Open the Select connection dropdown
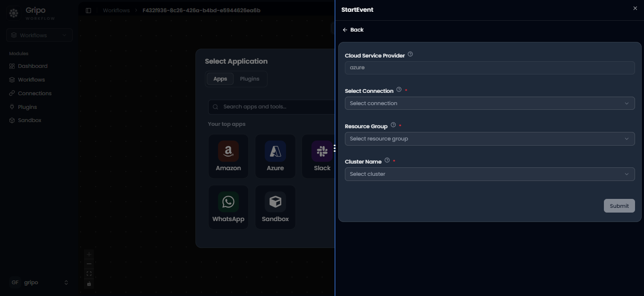Image resolution: width=644 pixels, height=296 pixels. pos(490,103)
